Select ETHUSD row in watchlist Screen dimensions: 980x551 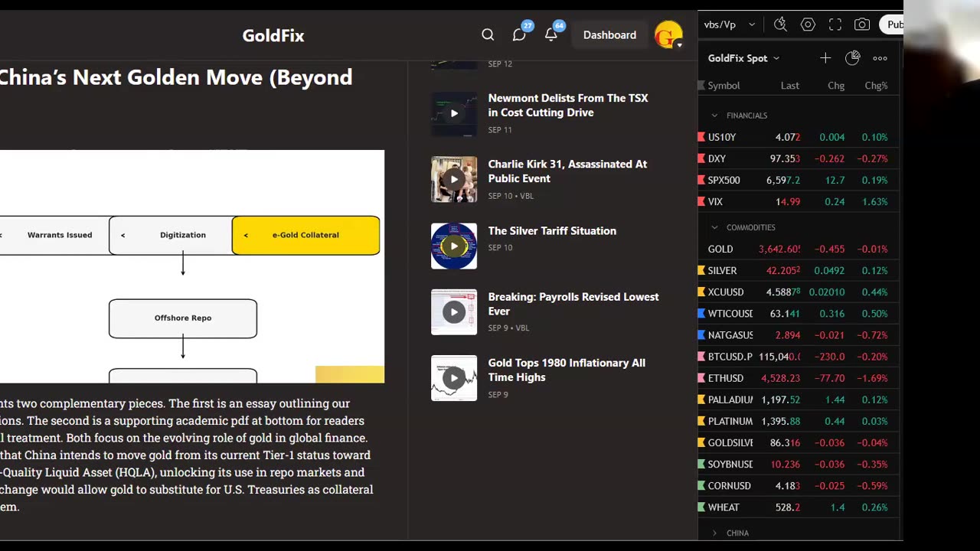(x=799, y=378)
